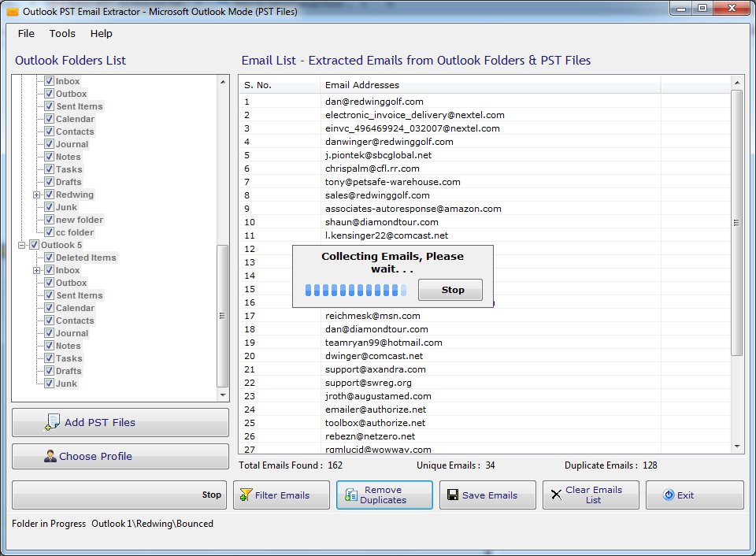Expand the Redwing folder node
The height and width of the screenshot is (556, 756).
[37, 195]
